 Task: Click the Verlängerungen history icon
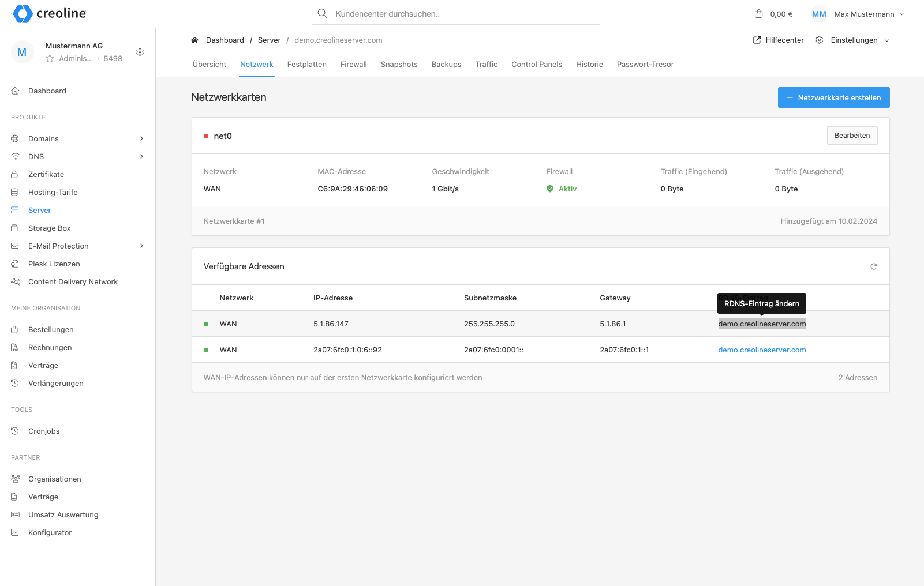pyautogui.click(x=15, y=383)
